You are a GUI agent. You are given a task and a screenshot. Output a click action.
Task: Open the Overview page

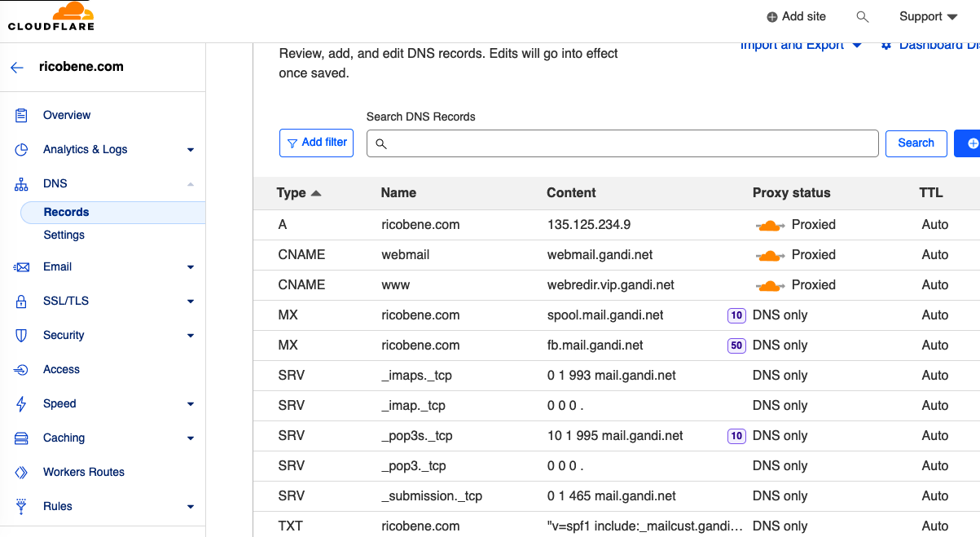(x=67, y=115)
